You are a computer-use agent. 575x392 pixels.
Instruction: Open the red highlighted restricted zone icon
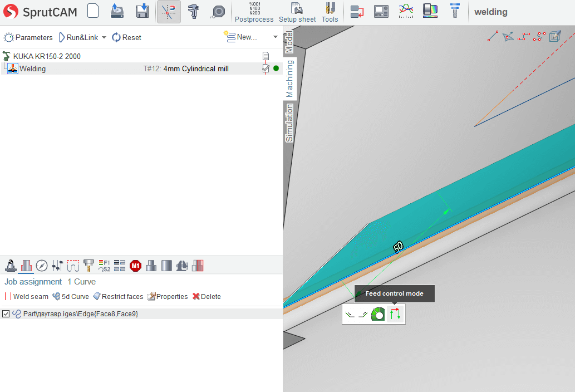click(198, 266)
